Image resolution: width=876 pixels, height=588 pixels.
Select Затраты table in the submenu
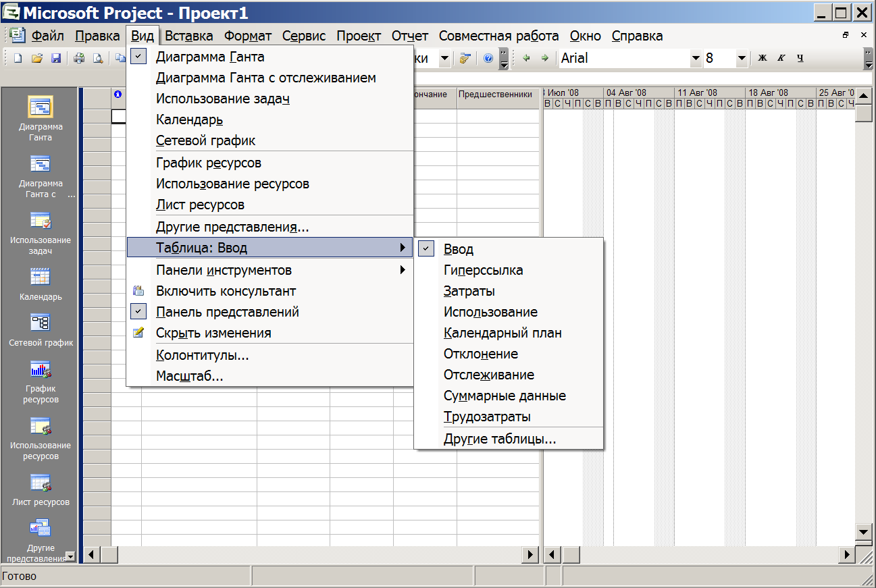pos(509,291)
